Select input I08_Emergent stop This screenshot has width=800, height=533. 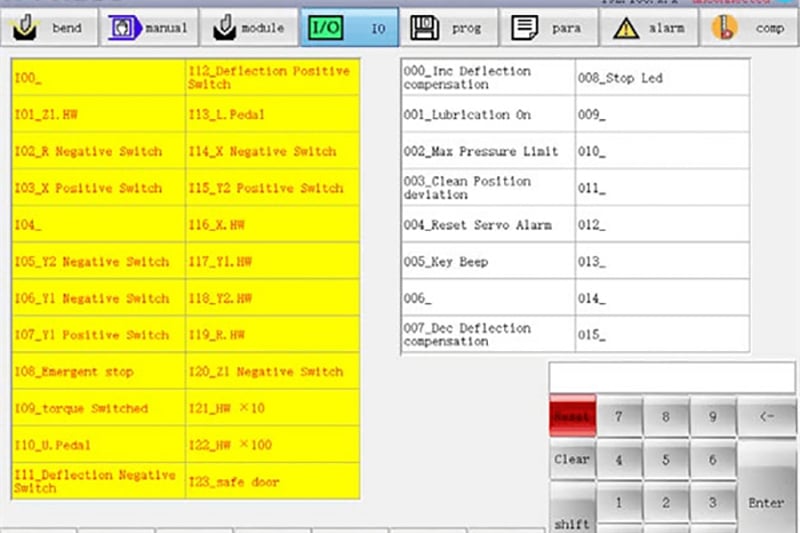(x=98, y=371)
